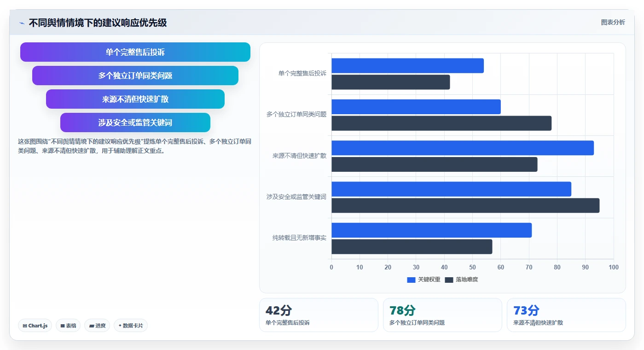Click the 表格 tag chip
This screenshot has height=350, width=644.
pos(68,326)
